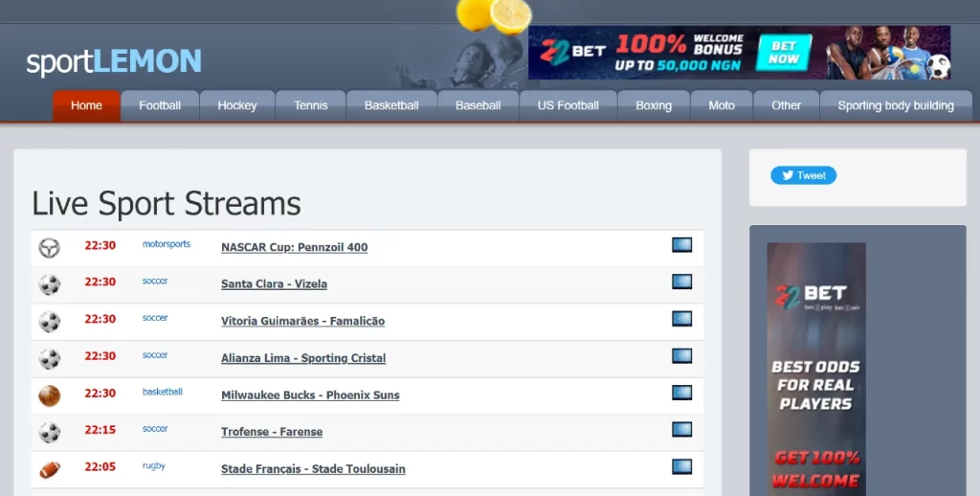This screenshot has width=980, height=496.
Task: Open the stream screen icon for Trofense - Farense
Action: (x=681, y=430)
